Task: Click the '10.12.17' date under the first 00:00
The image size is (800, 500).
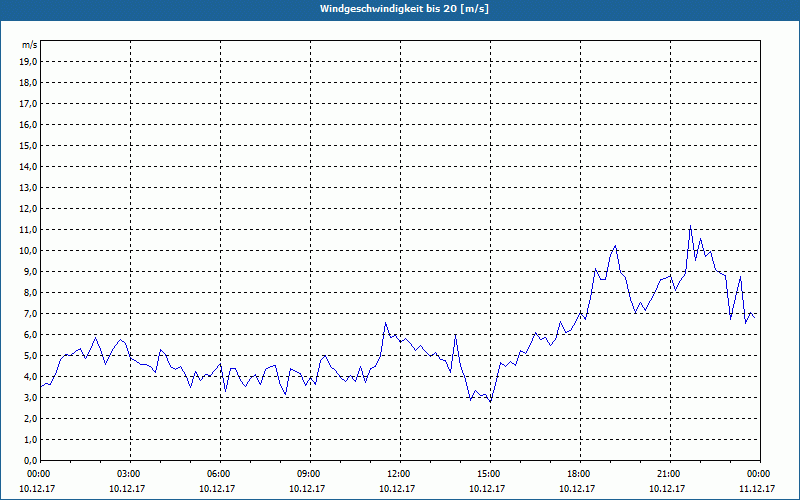Action: tap(37, 488)
